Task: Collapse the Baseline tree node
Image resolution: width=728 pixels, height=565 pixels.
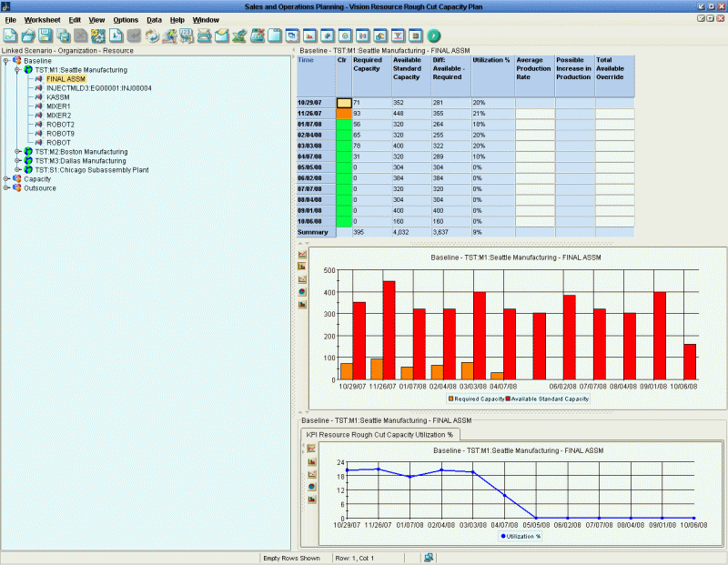Action: pyautogui.click(x=6, y=61)
